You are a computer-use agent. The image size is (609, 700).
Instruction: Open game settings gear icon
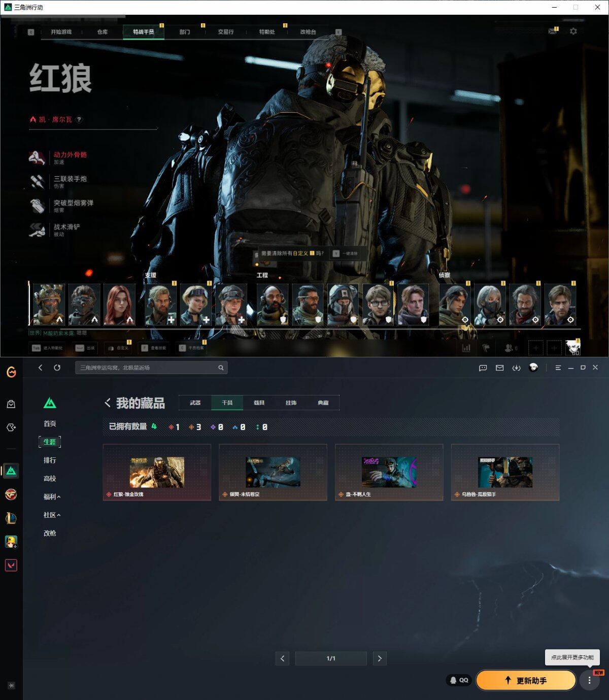click(573, 31)
